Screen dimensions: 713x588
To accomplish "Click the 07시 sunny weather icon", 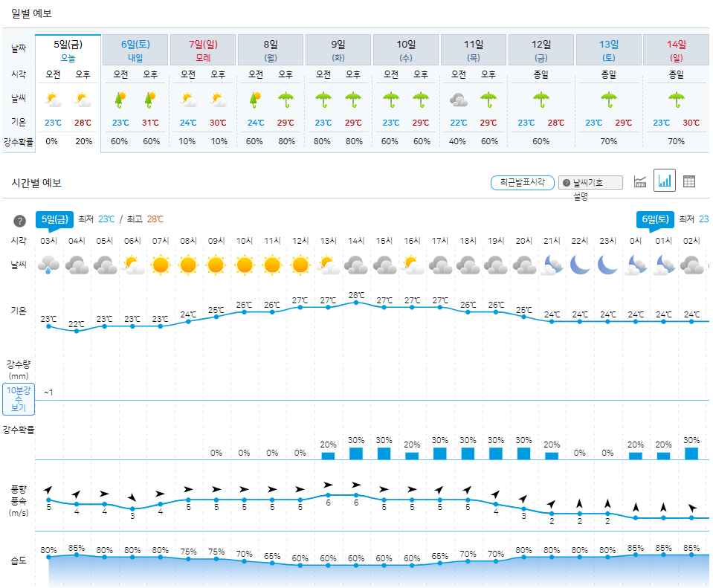I will click(x=161, y=265).
